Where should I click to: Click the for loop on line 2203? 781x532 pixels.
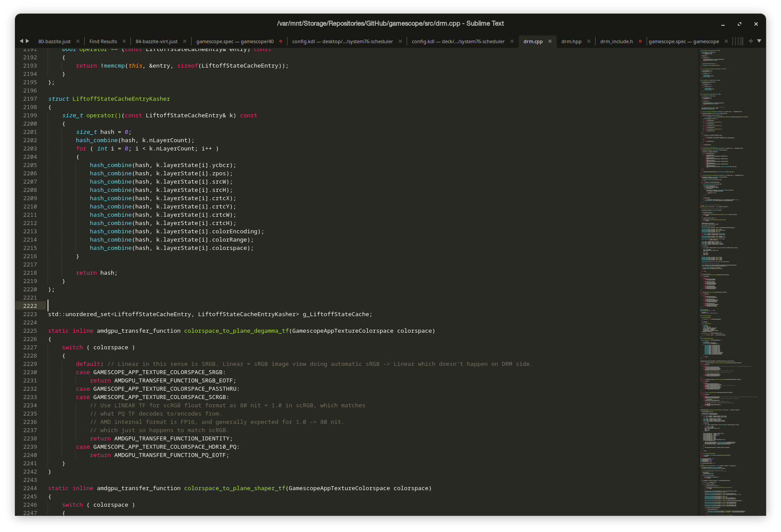point(147,149)
